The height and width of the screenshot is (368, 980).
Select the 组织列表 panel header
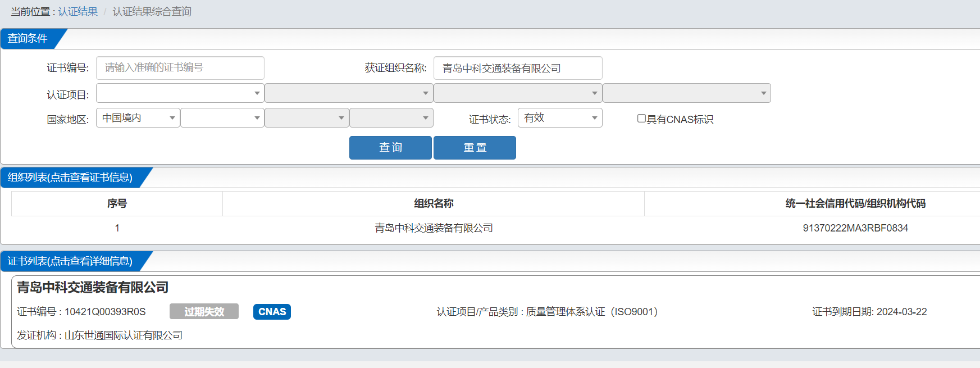click(70, 178)
